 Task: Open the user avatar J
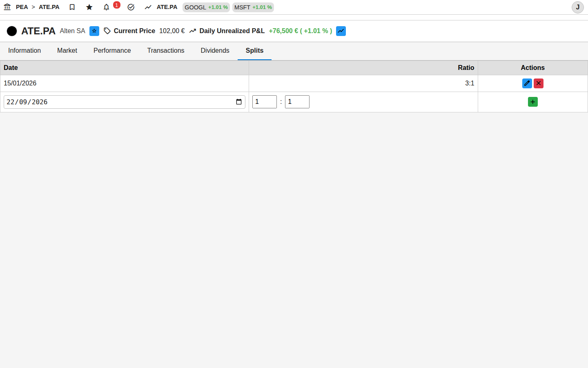pyautogui.click(x=578, y=7)
